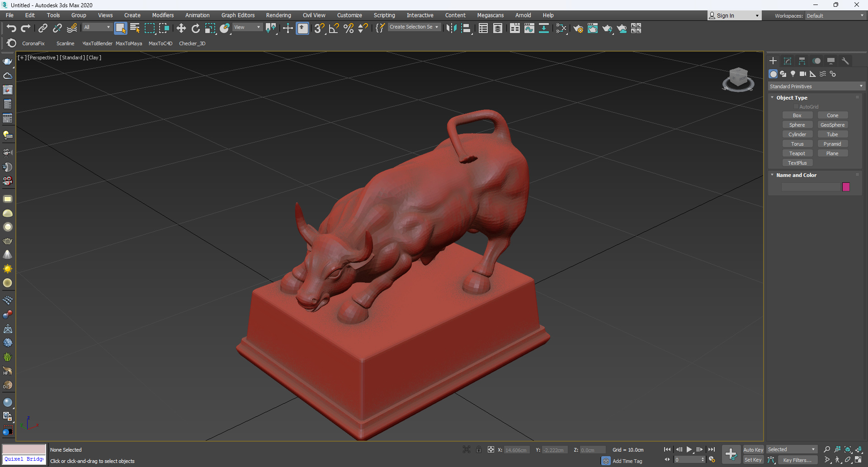Open the Workspaces Default dropdown
868x467 pixels.
click(835, 16)
